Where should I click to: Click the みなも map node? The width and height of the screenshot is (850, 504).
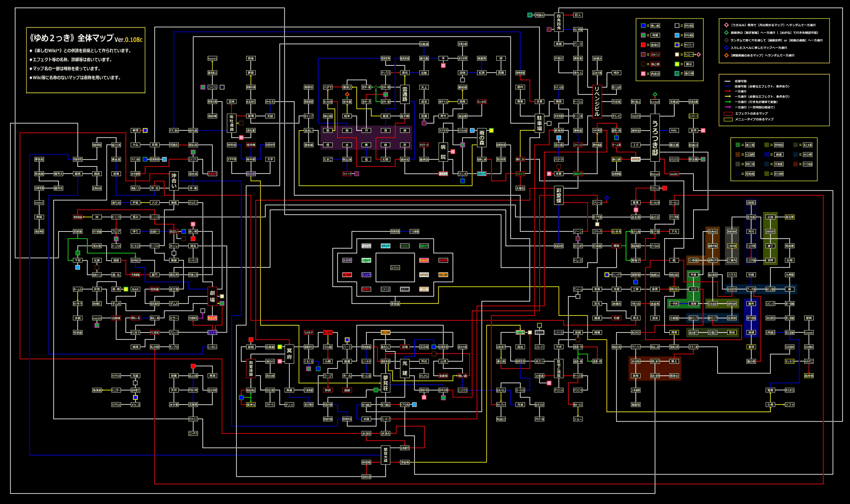tap(270, 102)
